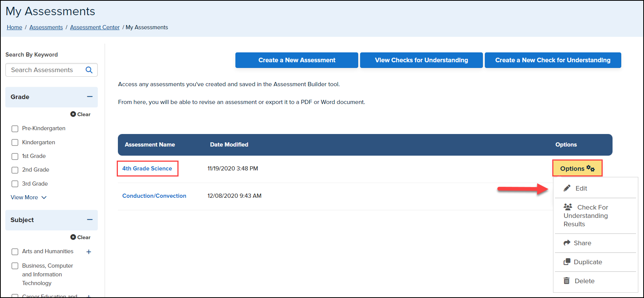Viewport: 644px width, 298px height.
Task: Open the Options dropdown for 4th Grade Science
Action: pyautogui.click(x=577, y=169)
